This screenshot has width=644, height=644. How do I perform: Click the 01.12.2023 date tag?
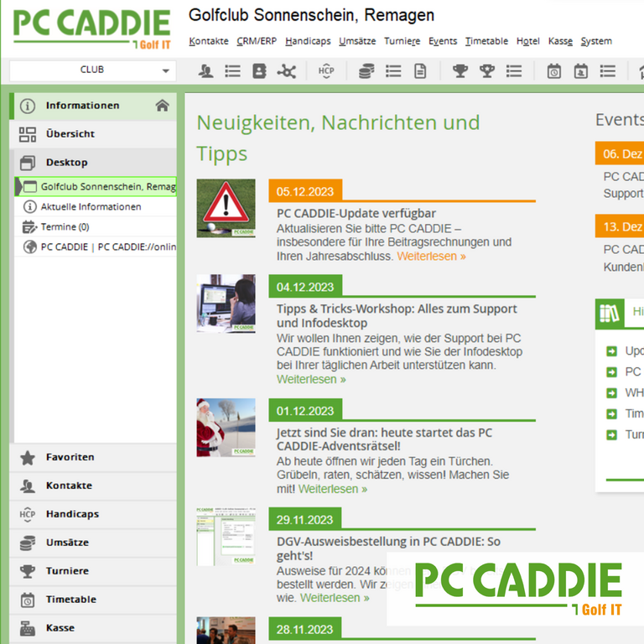[x=305, y=411]
